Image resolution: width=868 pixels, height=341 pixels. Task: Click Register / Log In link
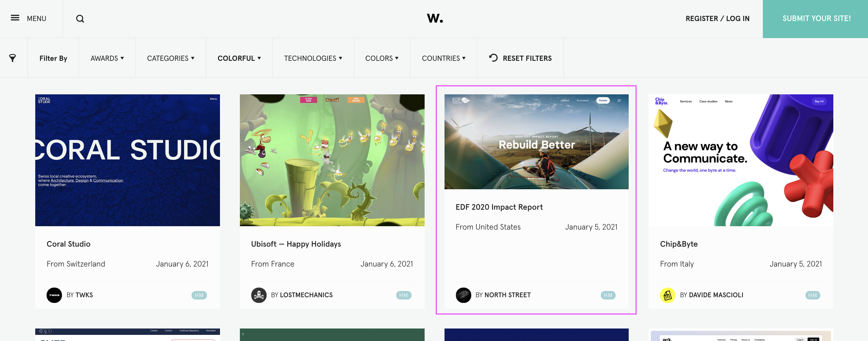pos(717,18)
